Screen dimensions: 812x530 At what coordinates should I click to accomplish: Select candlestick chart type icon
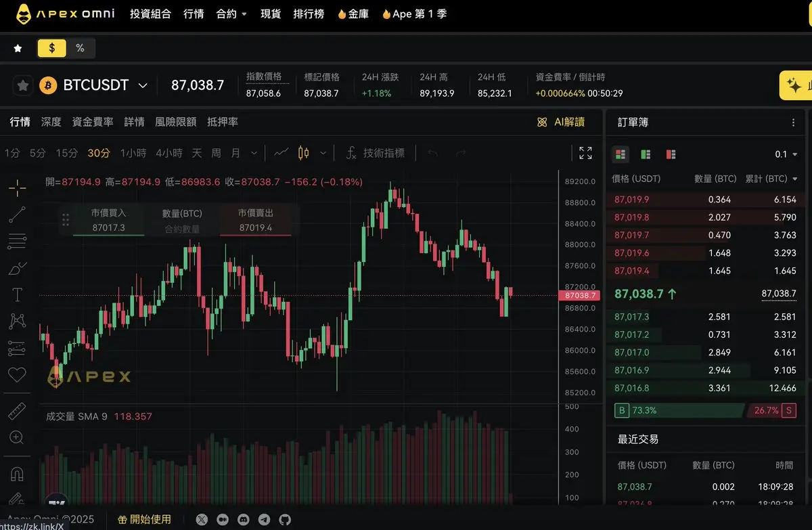pos(303,153)
